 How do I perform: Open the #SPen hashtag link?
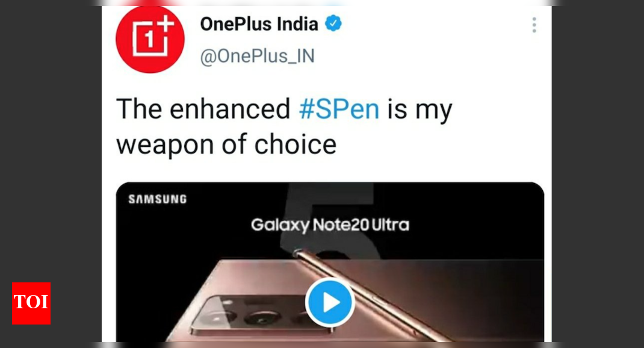(x=339, y=109)
